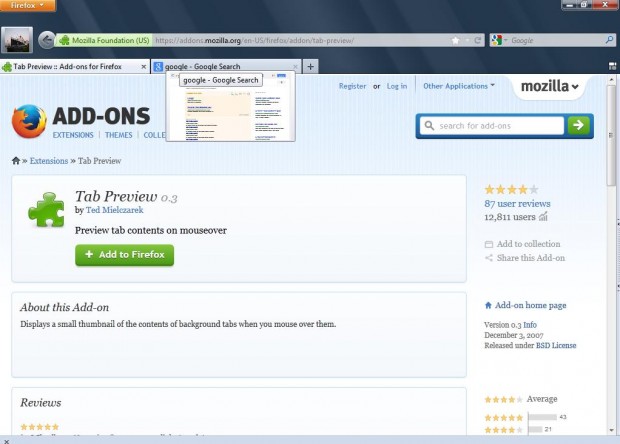Viewport: 620px width, 444px height.
Task: Click the five-star rating row showing 43
Action: (x=525, y=418)
